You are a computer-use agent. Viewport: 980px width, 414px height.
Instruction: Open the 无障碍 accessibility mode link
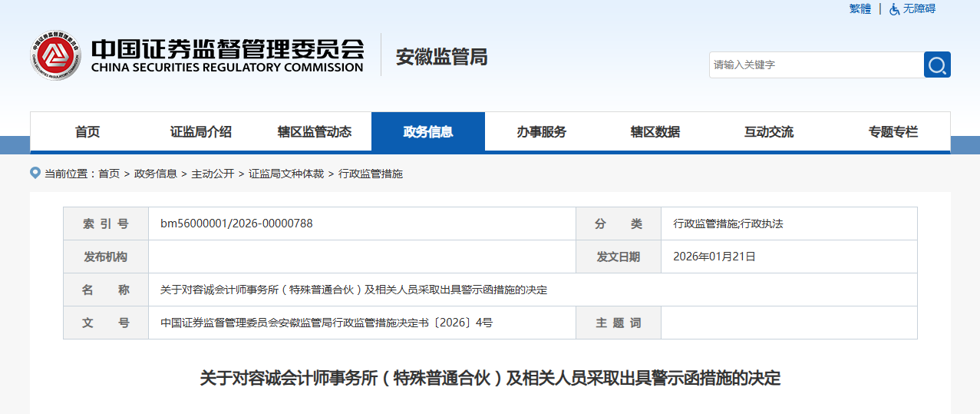point(919,9)
